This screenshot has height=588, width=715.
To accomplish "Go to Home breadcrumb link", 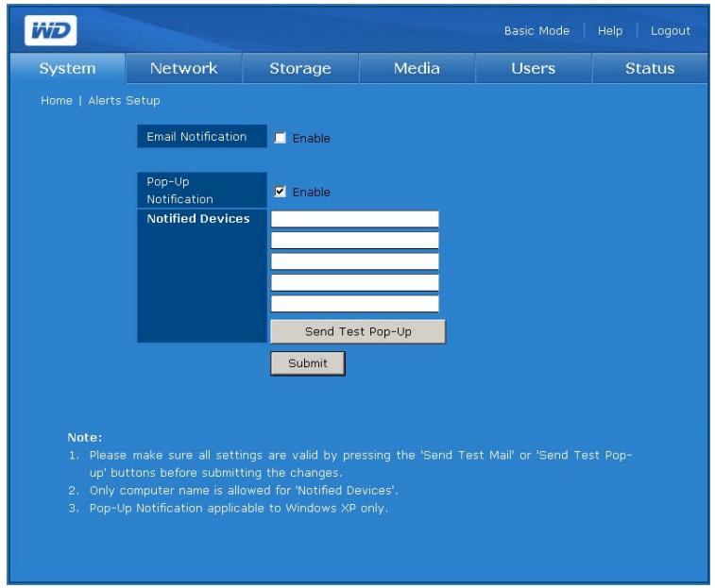I will (x=57, y=100).
